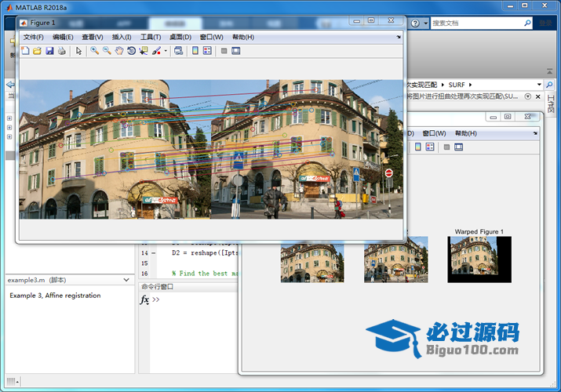Click the matched-features image in Figure 1
The image size is (561, 392).
(211, 149)
